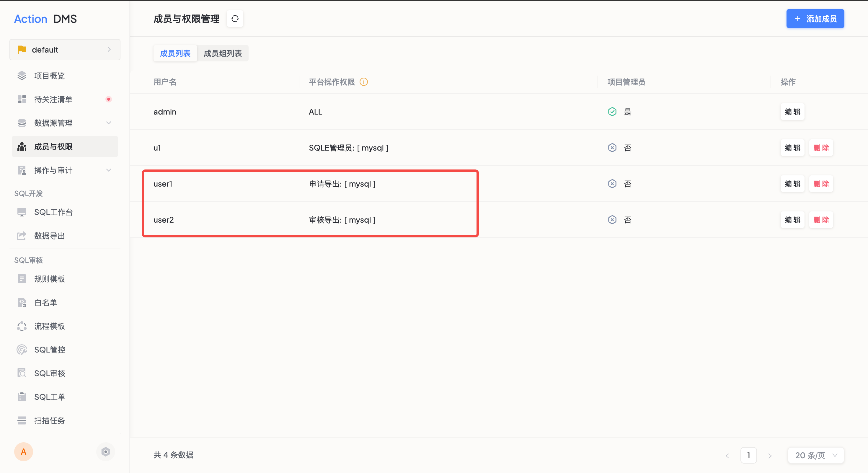Open 扫描任务 menu item
The width and height of the screenshot is (868, 473).
(65, 420)
